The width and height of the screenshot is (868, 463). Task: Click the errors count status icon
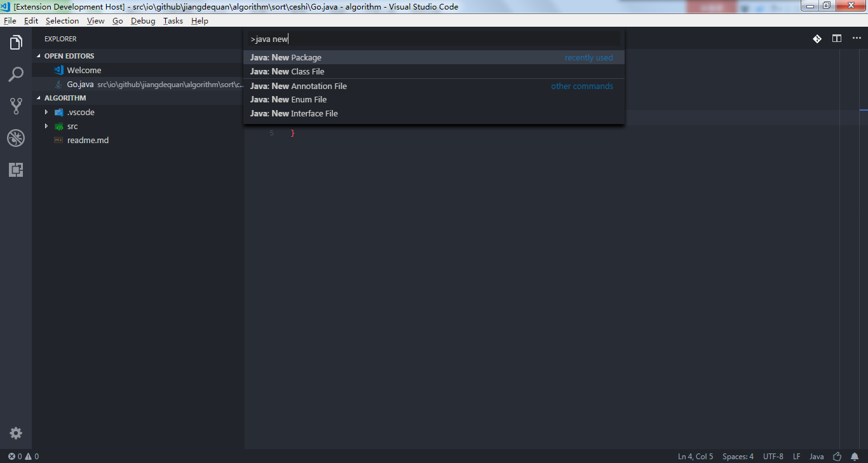point(15,457)
